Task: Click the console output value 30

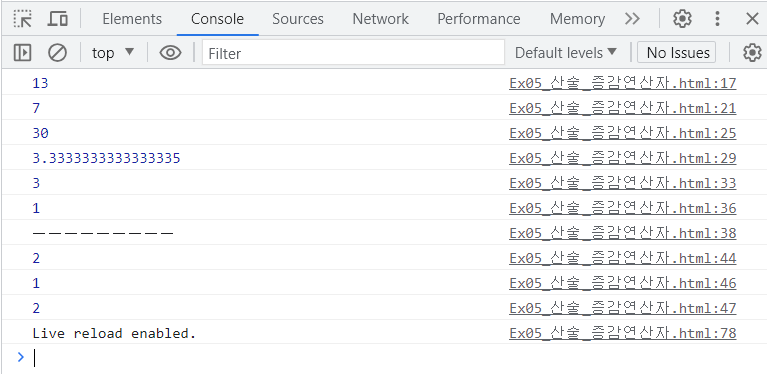Action: click(40, 133)
